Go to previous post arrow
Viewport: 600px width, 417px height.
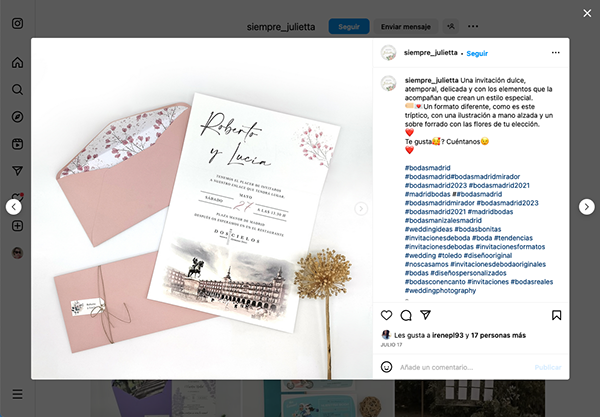[14, 207]
